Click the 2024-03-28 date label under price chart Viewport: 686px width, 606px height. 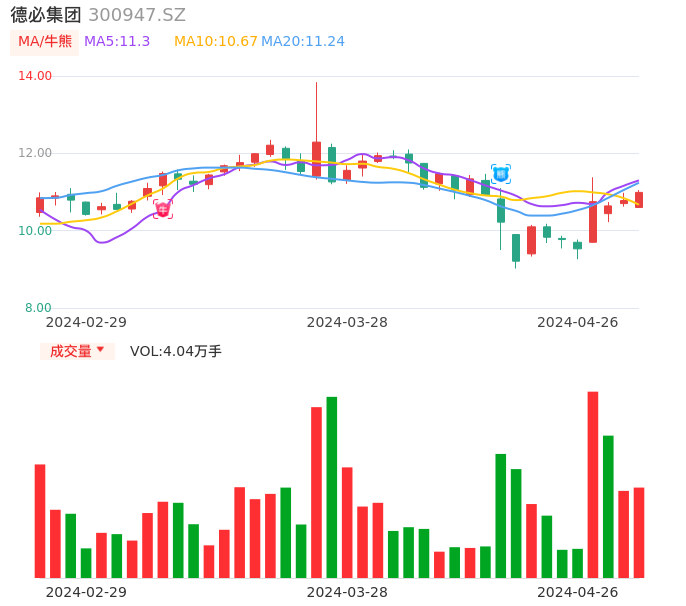[x=347, y=322]
